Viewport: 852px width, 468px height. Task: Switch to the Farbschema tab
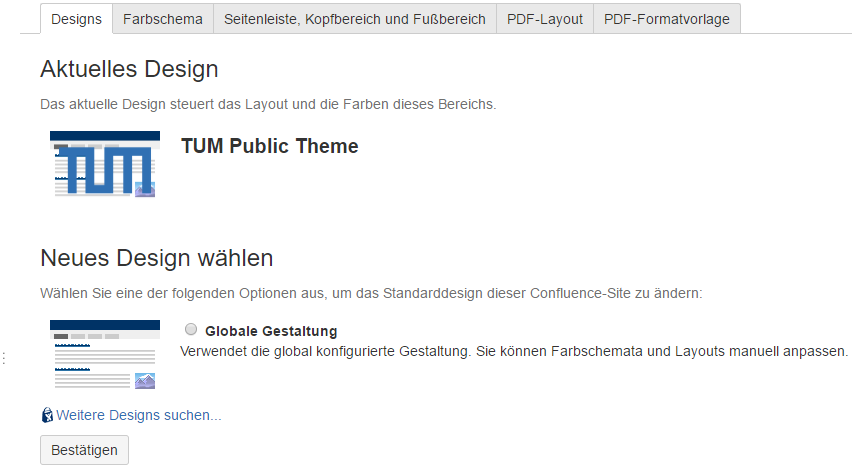click(x=162, y=19)
